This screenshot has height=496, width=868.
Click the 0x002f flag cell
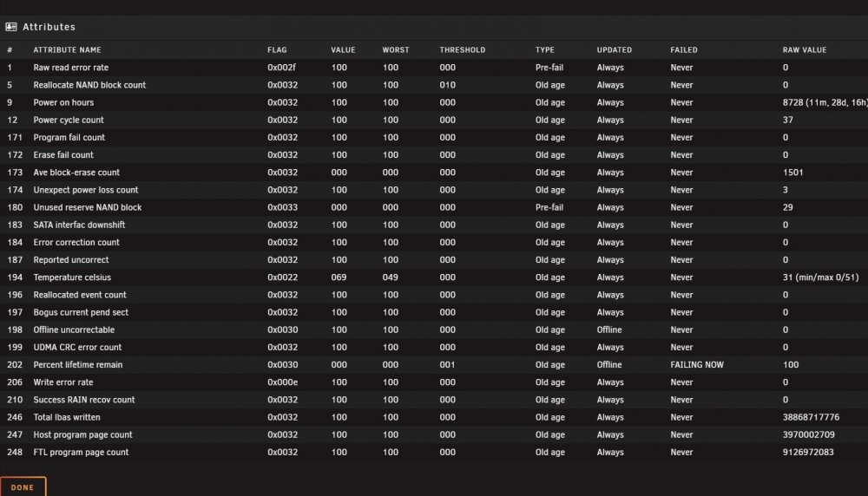[281, 68]
